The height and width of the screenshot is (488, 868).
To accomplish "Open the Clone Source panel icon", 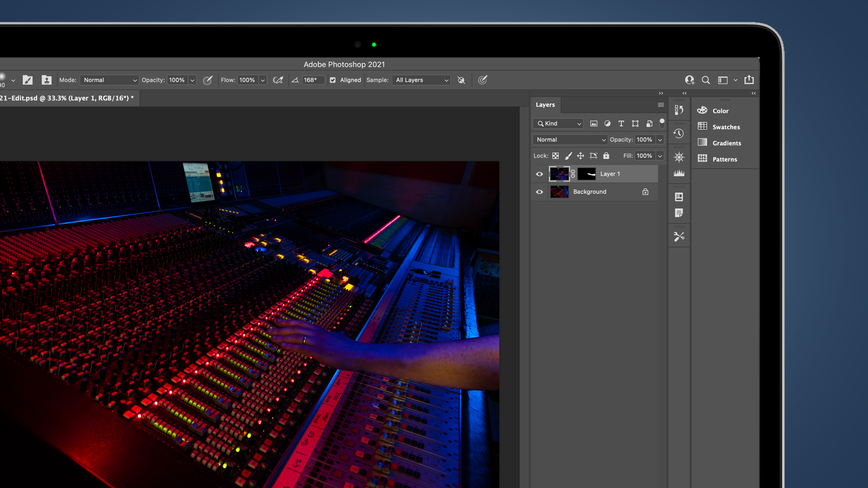I will (46, 80).
